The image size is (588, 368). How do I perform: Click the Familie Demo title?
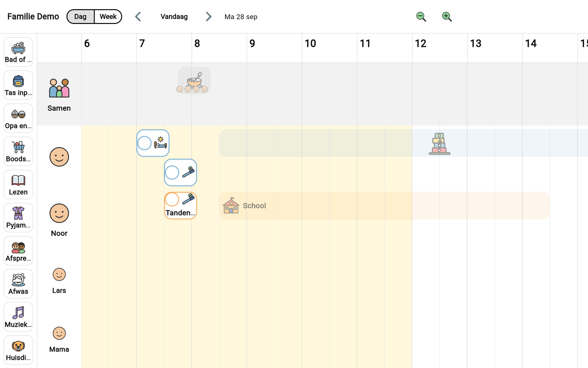[x=33, y=17]
